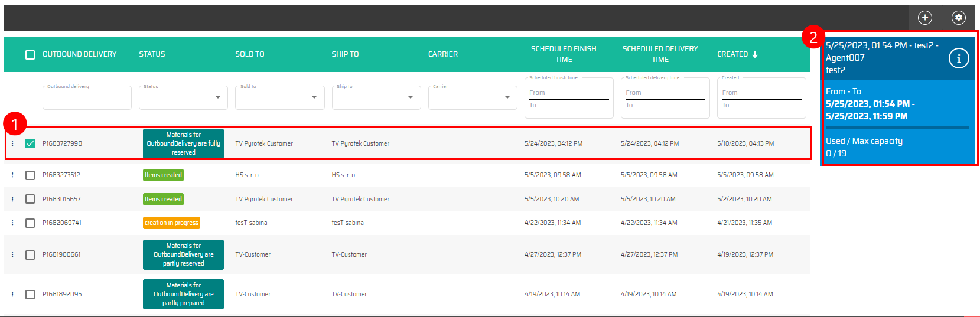The height and width of the screenshot is (317, 980).
Task: Open three-dot menu for delivery P1683273512
Action: [12, 175]
